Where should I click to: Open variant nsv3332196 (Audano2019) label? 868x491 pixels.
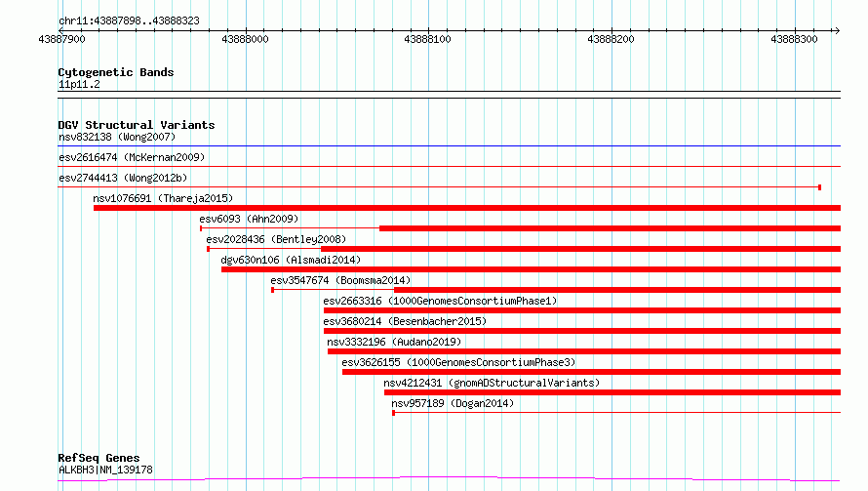(394, 342)
